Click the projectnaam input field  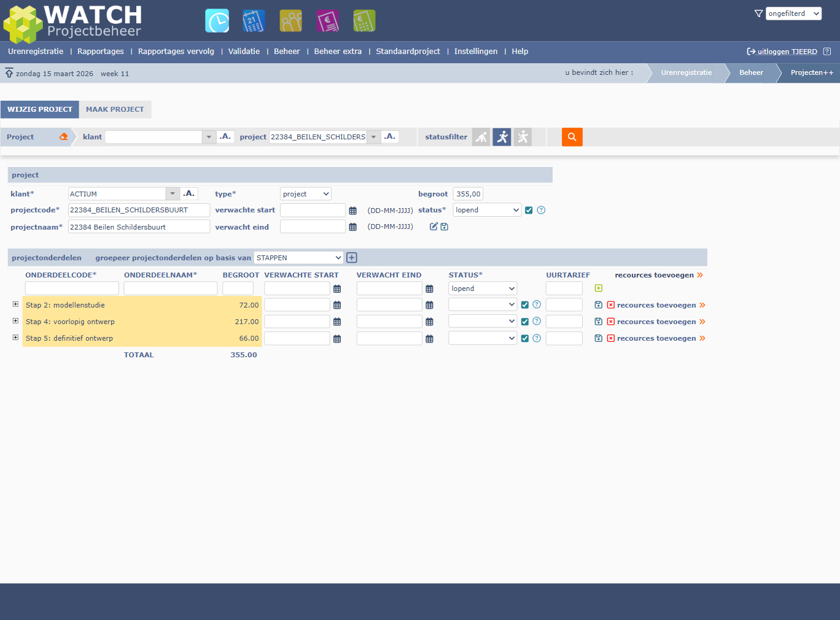tap(139, 227)
